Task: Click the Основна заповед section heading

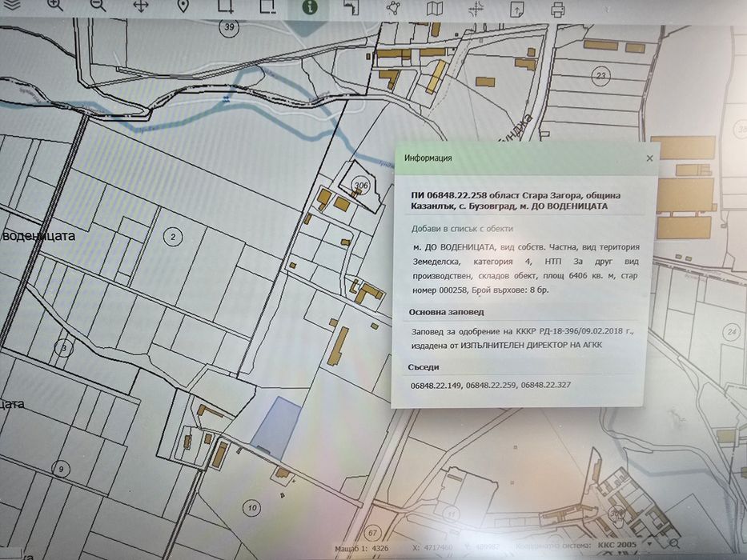Action: click(x=447, y=312)
